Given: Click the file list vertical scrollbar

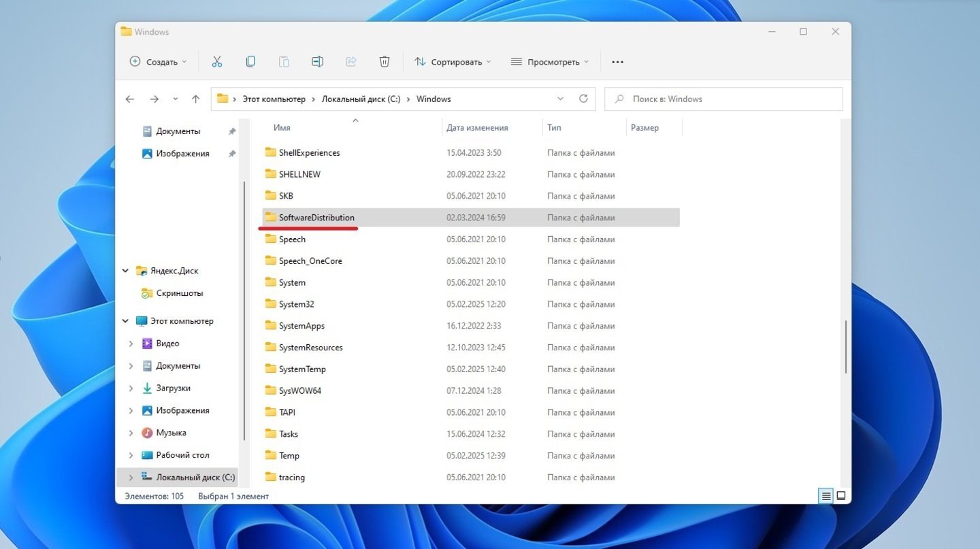Looking at the screenshot, I should coord(846,346).
